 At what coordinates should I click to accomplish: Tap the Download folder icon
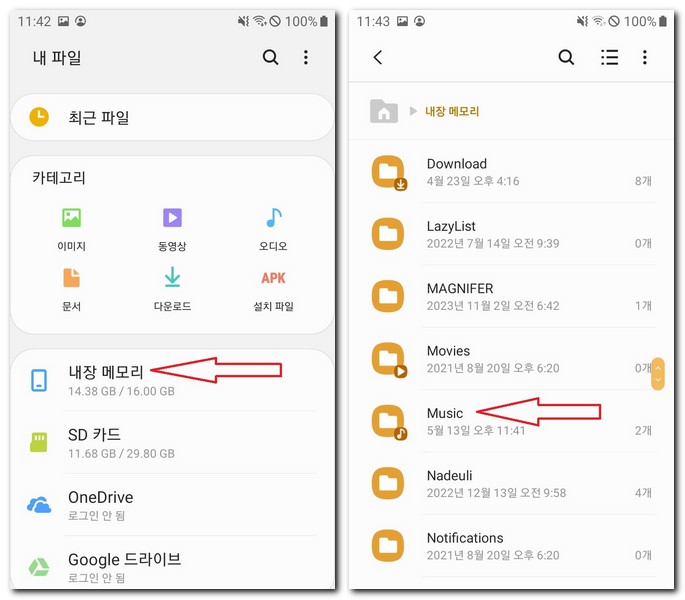388,172
